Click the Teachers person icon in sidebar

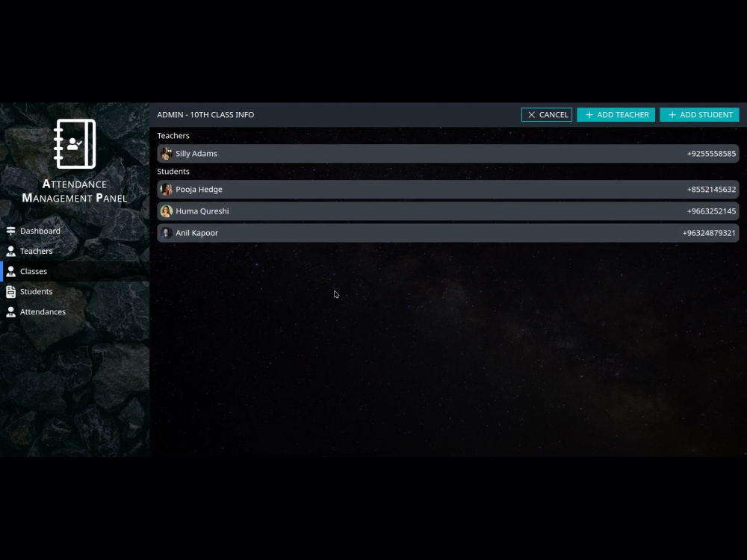click(11, 251)
